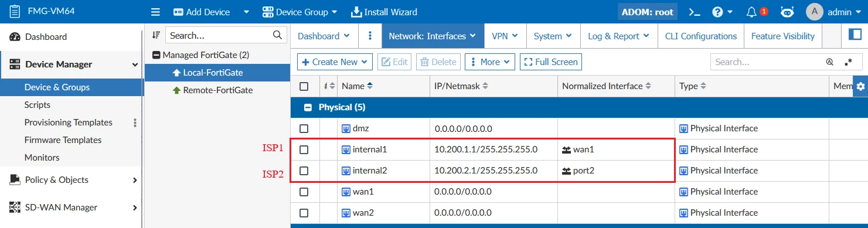Check the internal2 row checkbox
This screenshot has height=228, width=868.
coord(304,171)
